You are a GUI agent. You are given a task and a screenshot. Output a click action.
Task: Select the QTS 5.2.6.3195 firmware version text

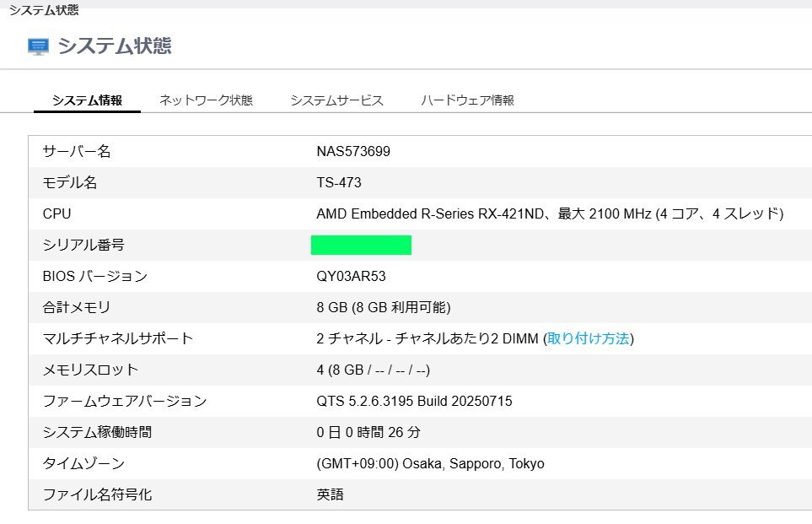point(414,401)
